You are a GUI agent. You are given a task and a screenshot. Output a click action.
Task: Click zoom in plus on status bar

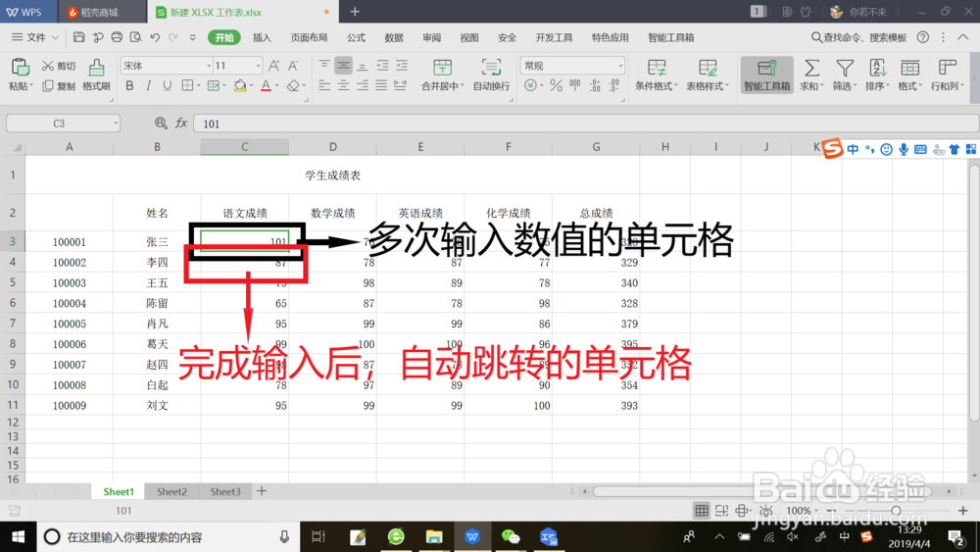[x=963, y=511]
